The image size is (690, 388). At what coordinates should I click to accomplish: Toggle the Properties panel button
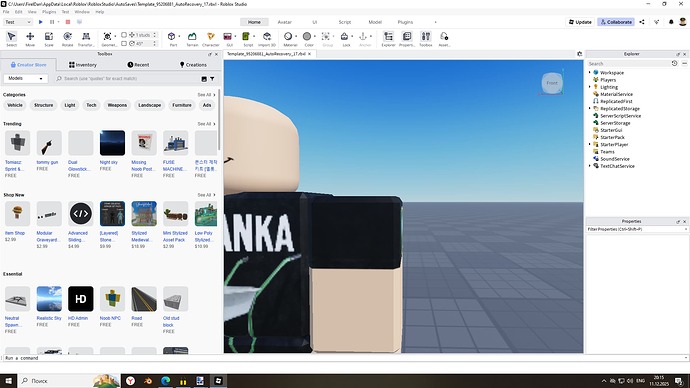(407, 39)
